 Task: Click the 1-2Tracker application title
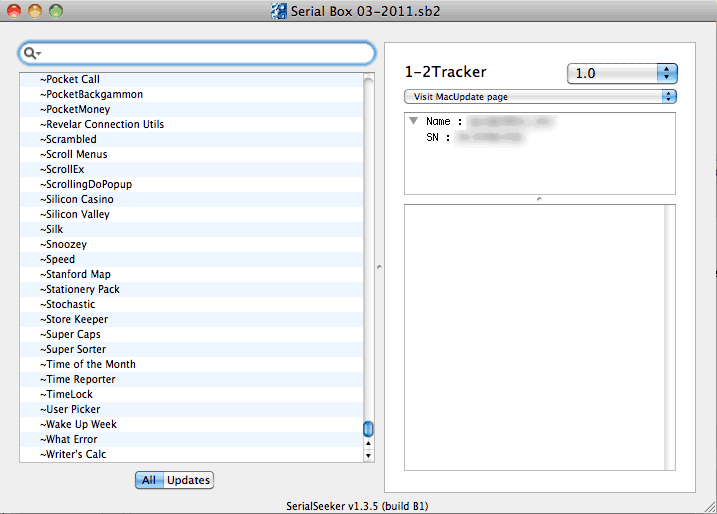[x=445, y=72]
